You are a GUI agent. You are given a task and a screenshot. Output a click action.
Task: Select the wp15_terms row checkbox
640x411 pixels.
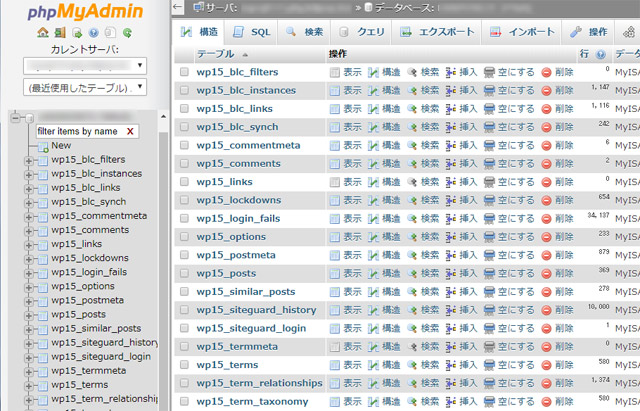click(184, 364)
